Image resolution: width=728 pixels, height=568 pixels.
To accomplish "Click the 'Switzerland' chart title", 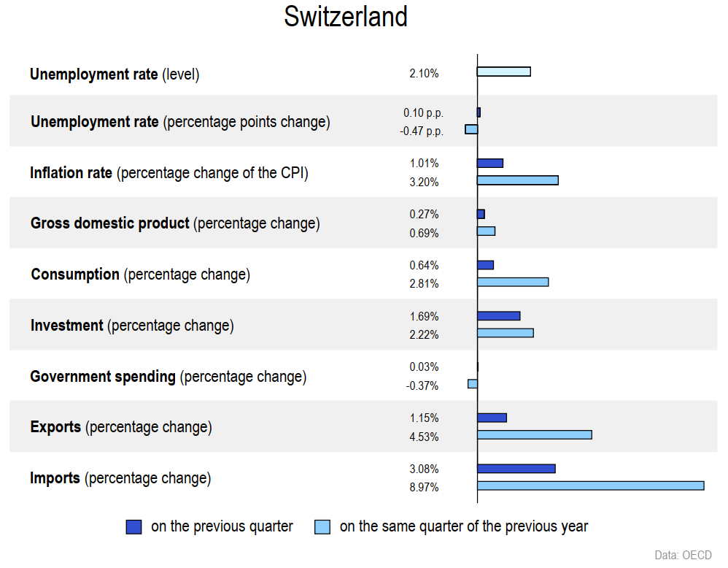I will [x=346, y=17].
